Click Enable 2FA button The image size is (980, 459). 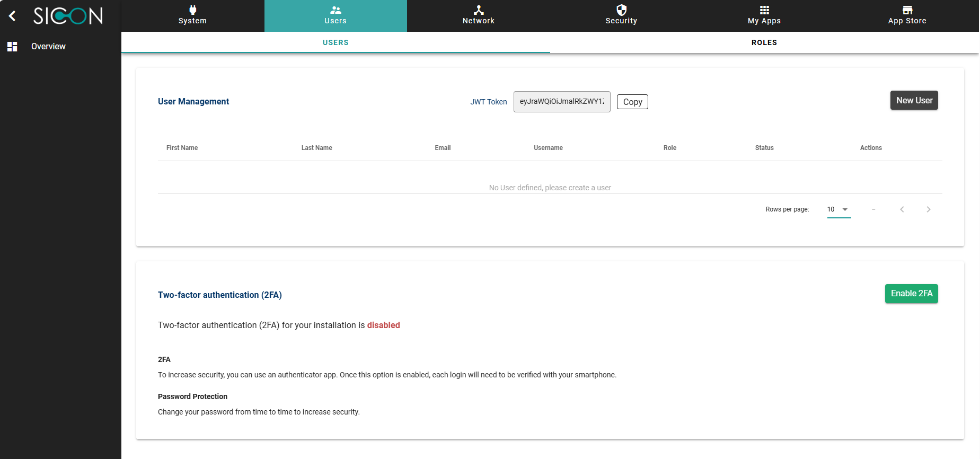click(911, 294)
